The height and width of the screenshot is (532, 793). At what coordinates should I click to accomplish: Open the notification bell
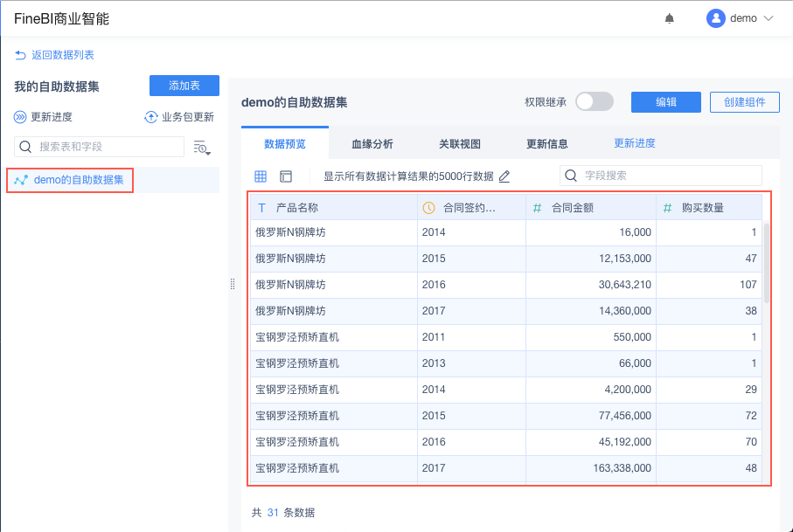669,18
